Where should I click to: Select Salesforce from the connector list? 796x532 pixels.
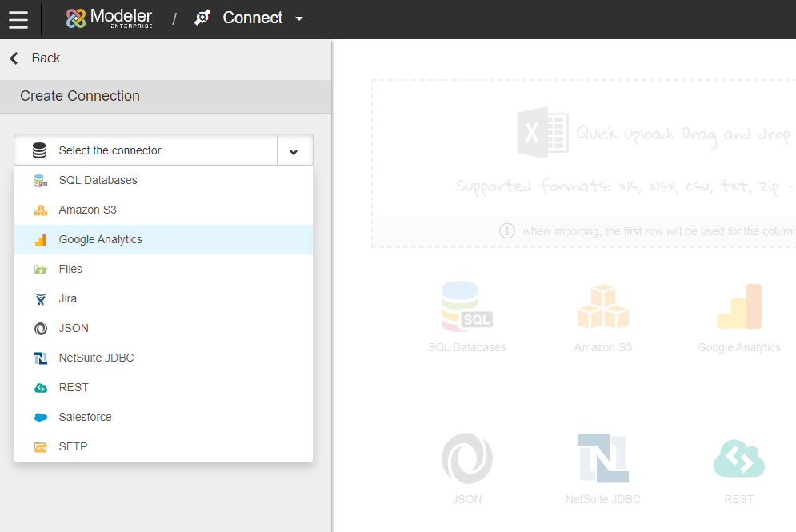[85, 417]
